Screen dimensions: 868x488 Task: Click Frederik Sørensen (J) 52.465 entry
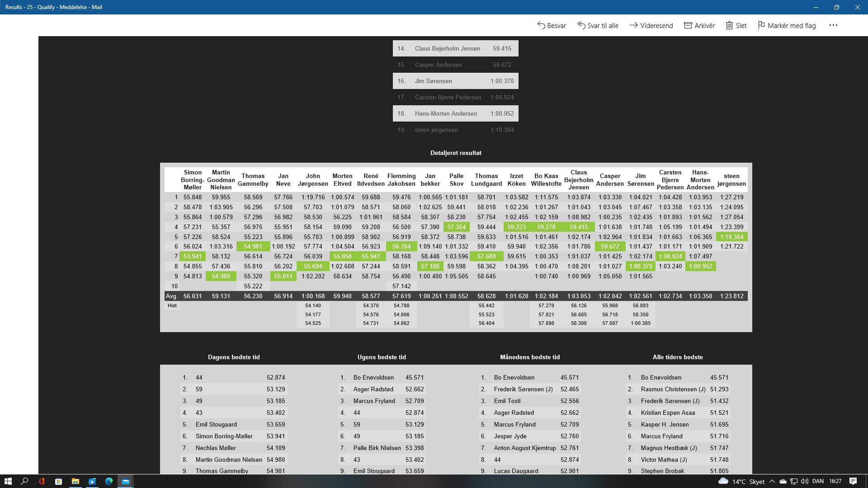[x=530, y=389]
